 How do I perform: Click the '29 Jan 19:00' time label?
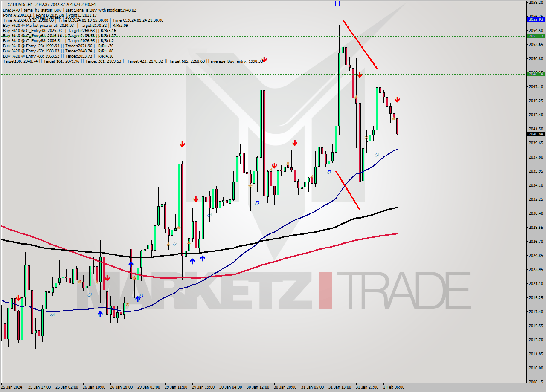[x=203, y=387]
